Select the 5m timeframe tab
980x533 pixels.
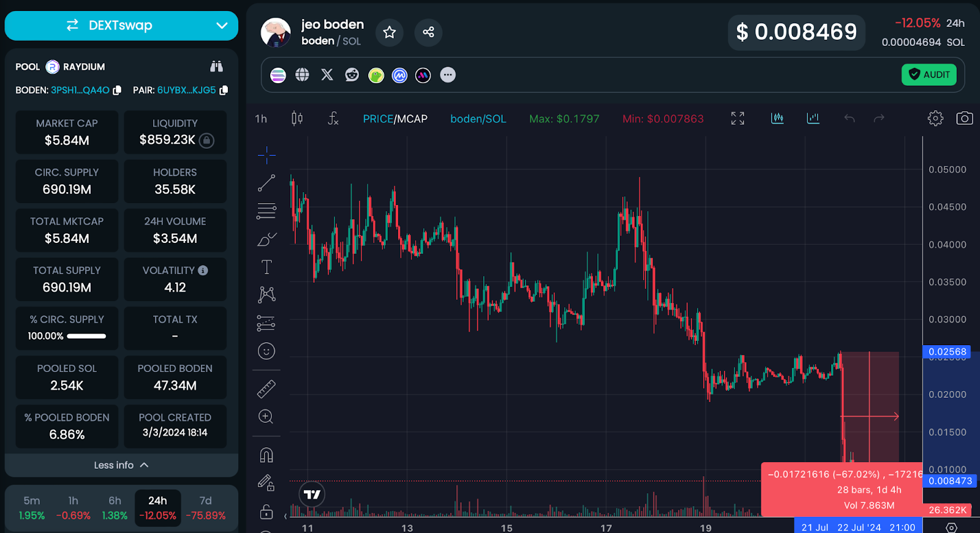[x=32, y=508]
